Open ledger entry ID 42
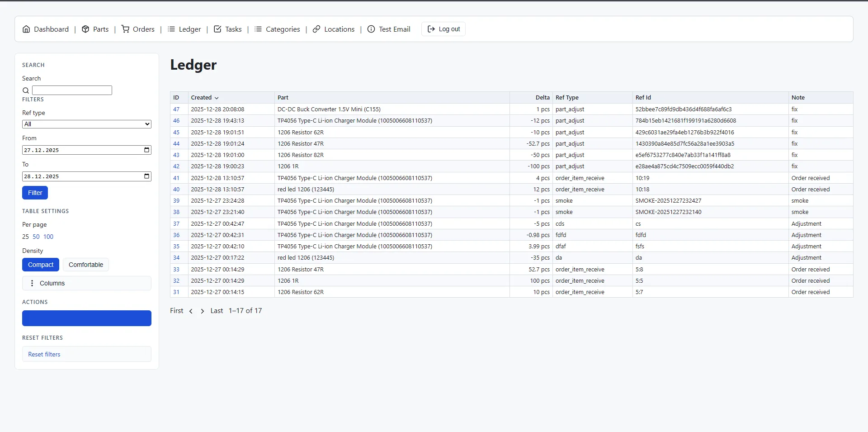The width and height of the screenshot is (868, 432). pyautogui.click(x=176, y=166)
